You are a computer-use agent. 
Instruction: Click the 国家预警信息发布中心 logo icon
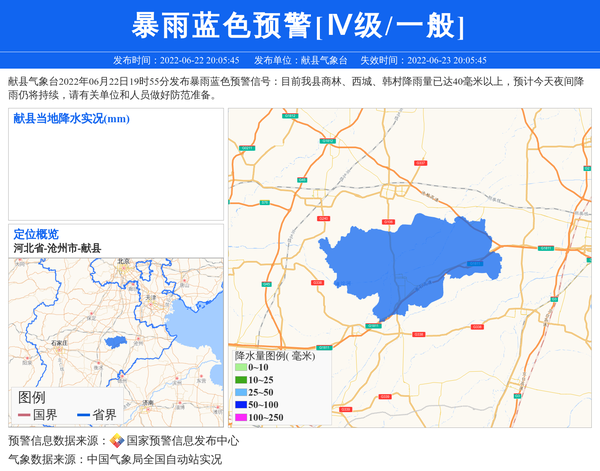[117, 441]
